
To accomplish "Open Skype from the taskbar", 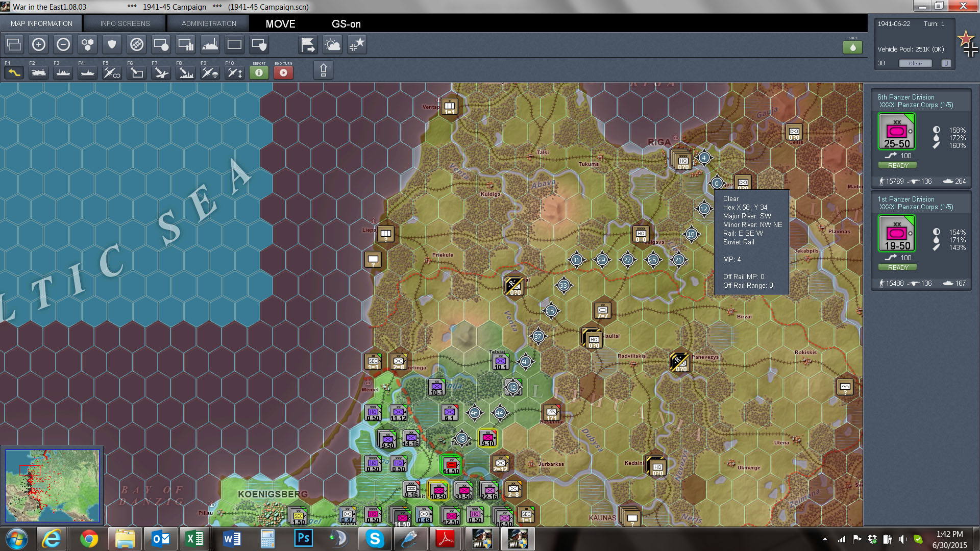I will [x=375, y=539].
